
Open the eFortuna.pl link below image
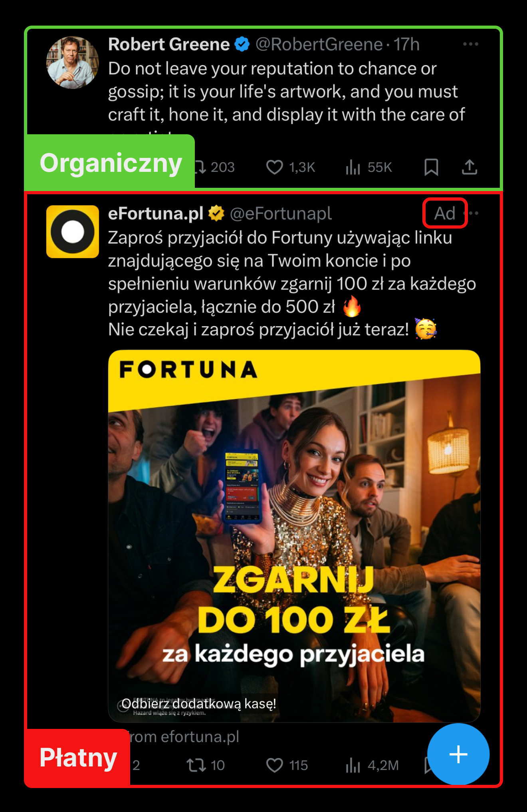[x=184, y=736]
